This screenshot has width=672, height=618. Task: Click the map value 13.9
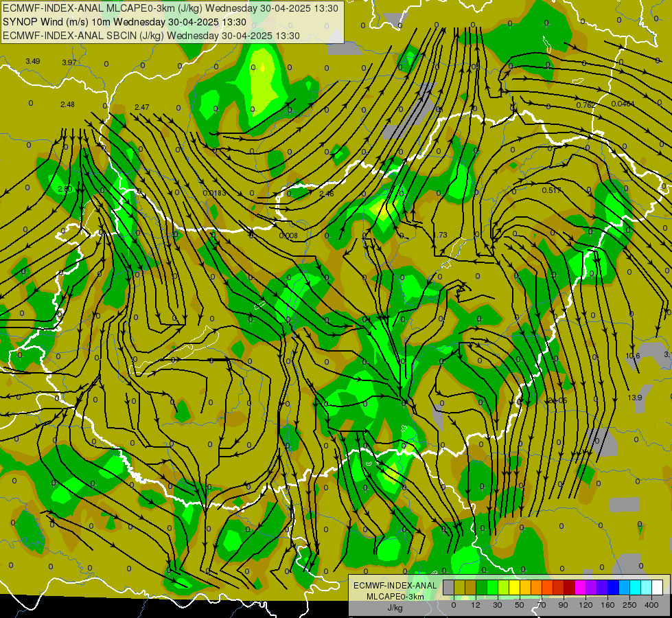click(x=635, y=398)
